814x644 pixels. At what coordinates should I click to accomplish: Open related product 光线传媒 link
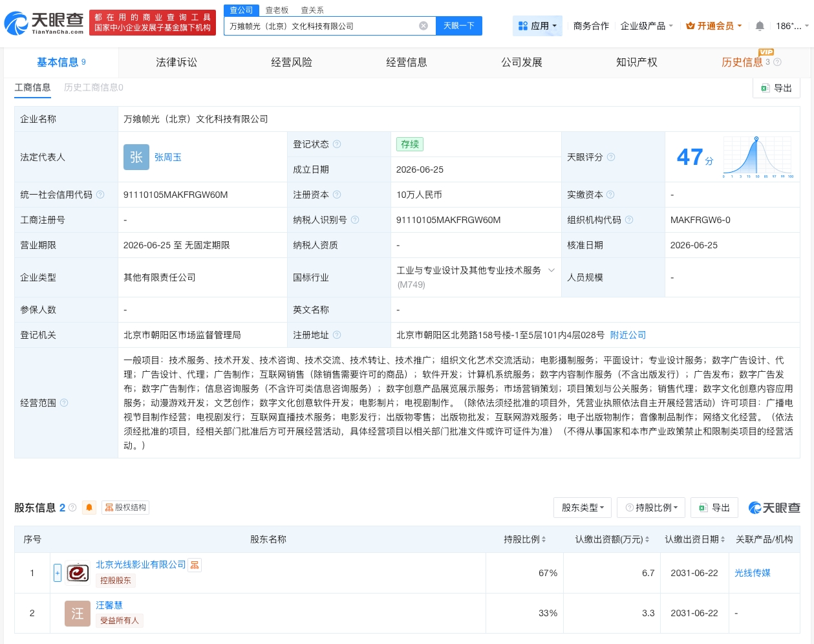point(753,573)
